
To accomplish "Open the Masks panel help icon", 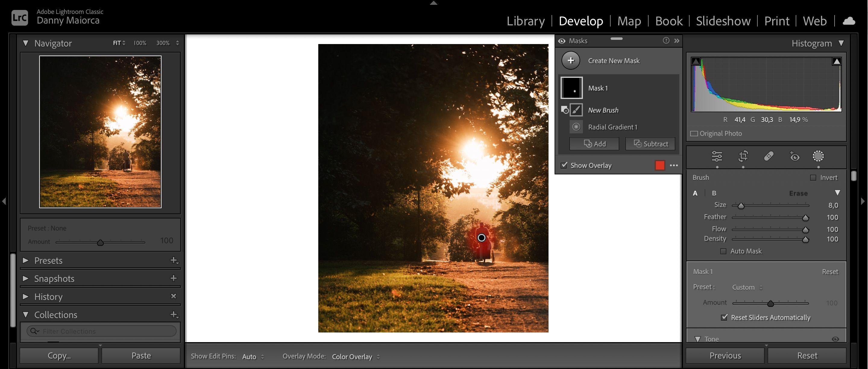I will 666,40.
